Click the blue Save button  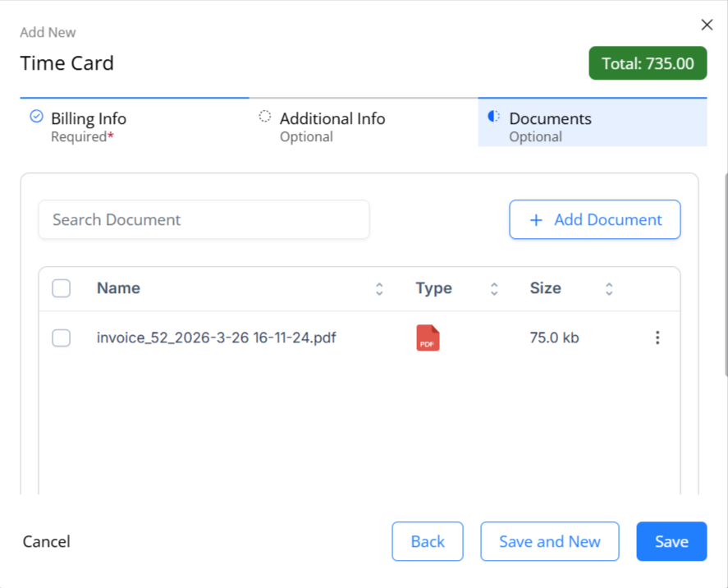pyautogui.click(x=671, y=541)
